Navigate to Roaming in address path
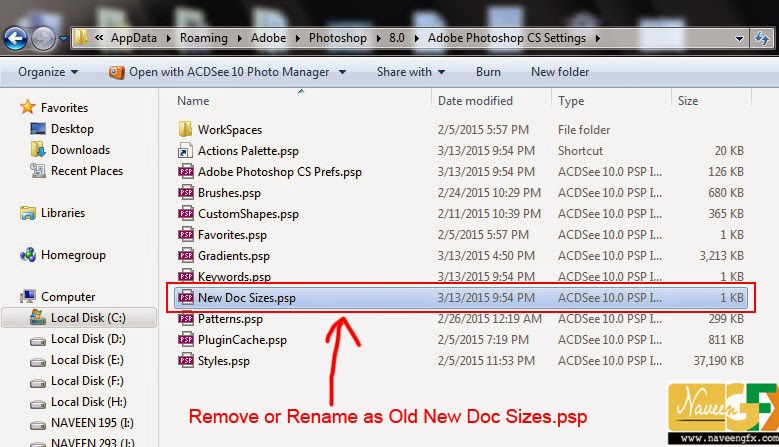 204,38
